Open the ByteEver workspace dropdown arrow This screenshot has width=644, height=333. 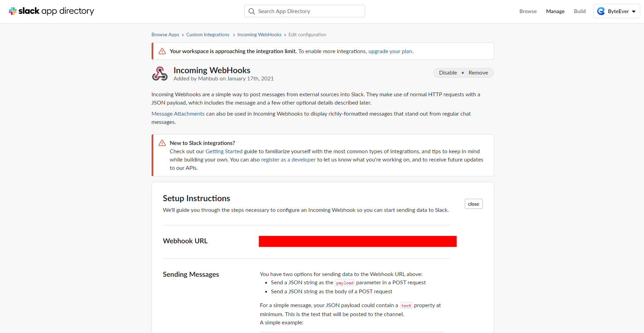pos(634,11)
